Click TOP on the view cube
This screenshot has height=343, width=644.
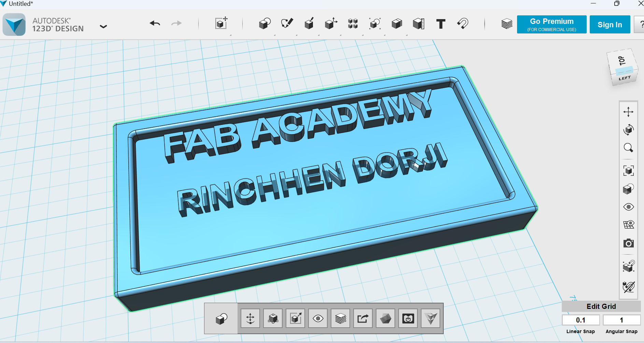pyautogui.click(x=622, y=61)
